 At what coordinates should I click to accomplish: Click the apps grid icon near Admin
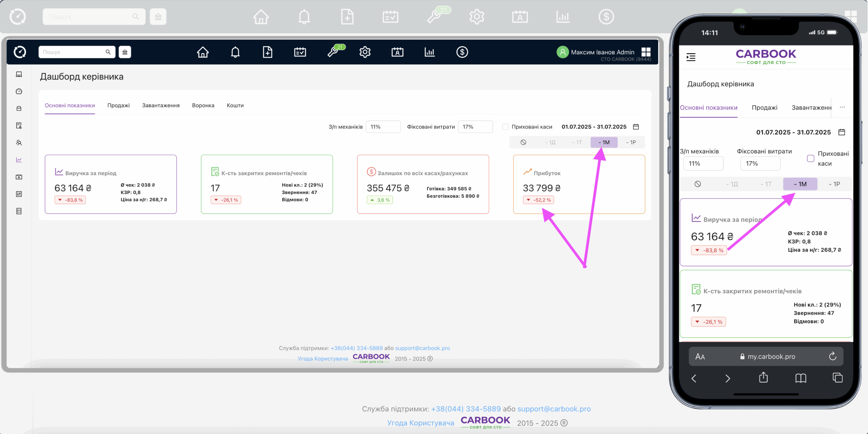click(646, 52)
